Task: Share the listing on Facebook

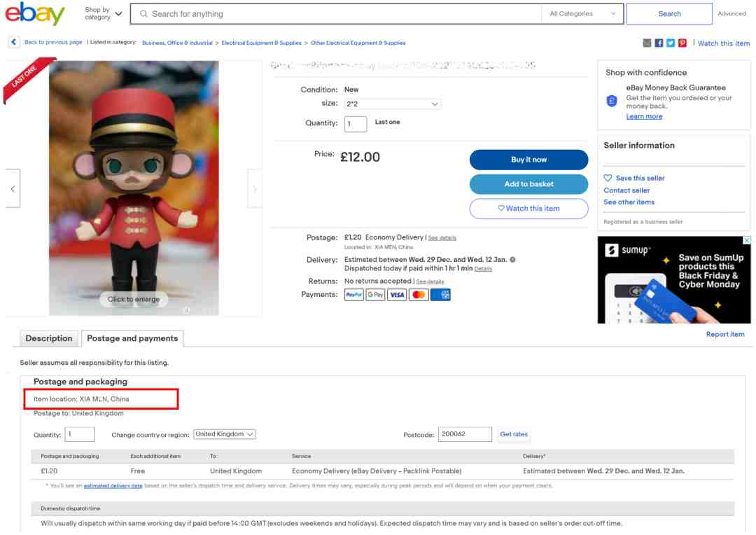Action: point(659,43)
